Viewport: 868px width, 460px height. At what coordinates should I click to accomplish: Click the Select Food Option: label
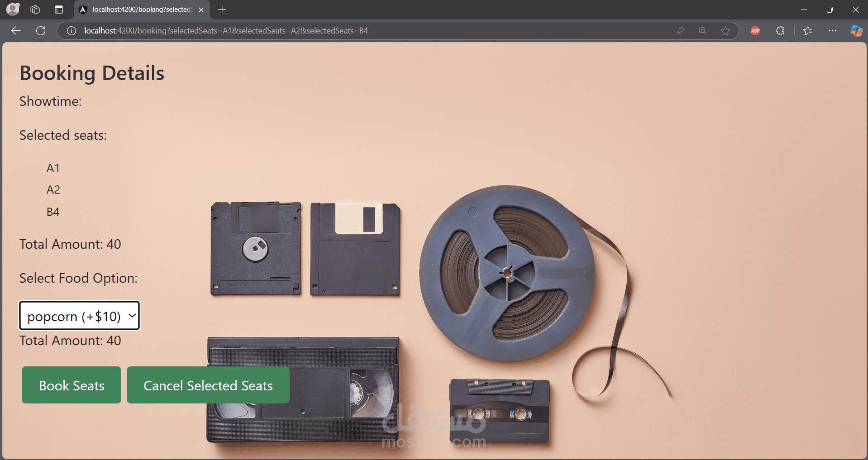(x=78, y=278)
